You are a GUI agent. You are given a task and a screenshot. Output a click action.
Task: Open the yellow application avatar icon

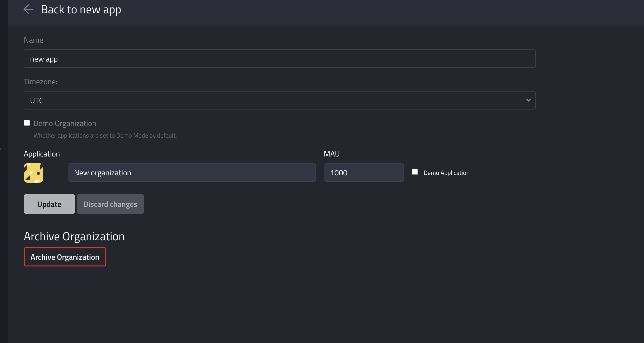click(x=33, y=173)
